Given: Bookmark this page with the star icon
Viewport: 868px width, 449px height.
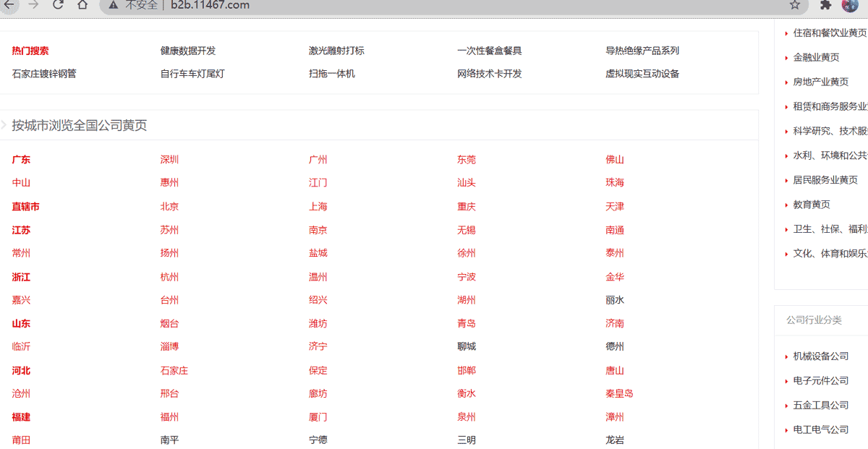Looking at the screenshot, I should click(x=794, y=5).
